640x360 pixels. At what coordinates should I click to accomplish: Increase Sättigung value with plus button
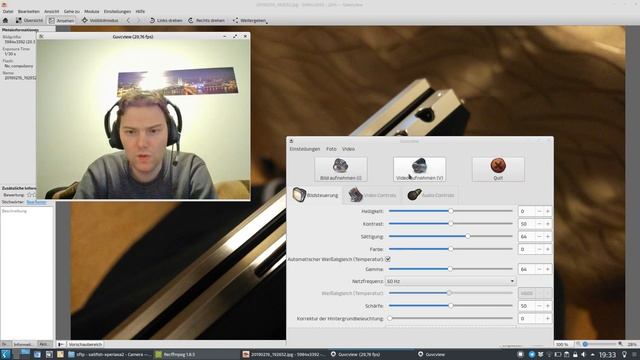[548, 236]
